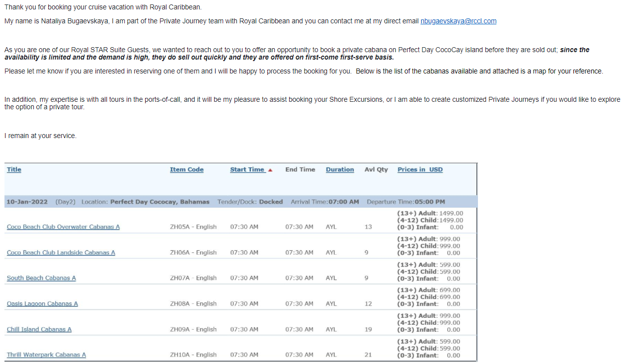Sort table by Duration column
Image resolution: width=628 pixels, height=364 pixels.
[x=340, y=169]
